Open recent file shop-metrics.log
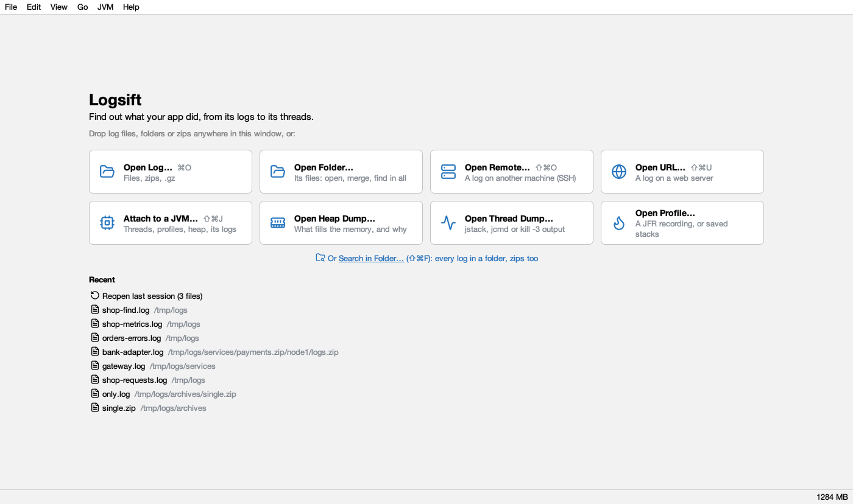This screenshot has height=504, width=853. 132,324
